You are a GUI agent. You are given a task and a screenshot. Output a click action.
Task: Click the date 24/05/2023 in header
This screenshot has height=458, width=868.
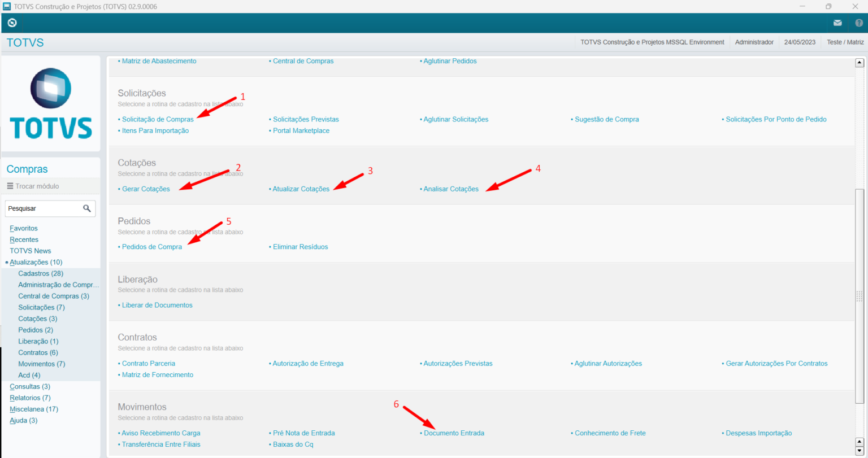[x=800, y=42]
